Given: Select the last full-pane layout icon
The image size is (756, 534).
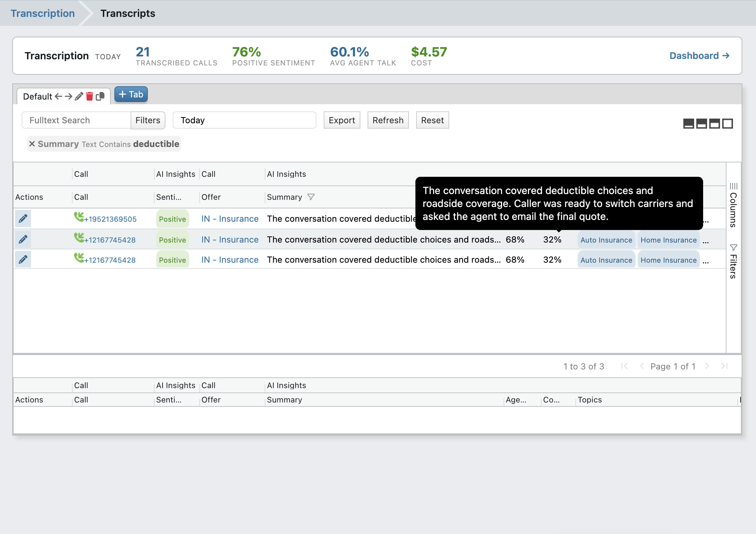Looking at the screenshot, I should [x=728, y=124].
